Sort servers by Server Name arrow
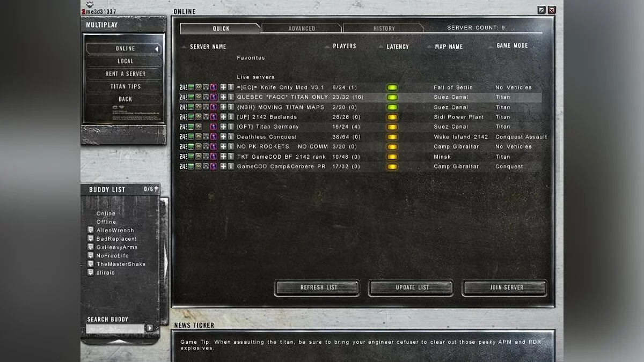Screen dimensions: 644x362 tap(184, 47)
